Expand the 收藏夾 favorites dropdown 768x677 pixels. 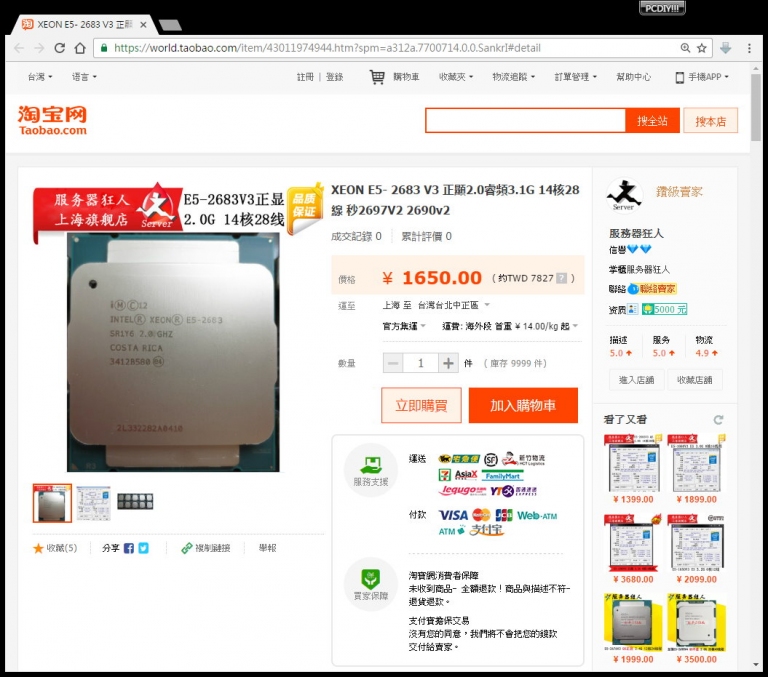point(456,77)
